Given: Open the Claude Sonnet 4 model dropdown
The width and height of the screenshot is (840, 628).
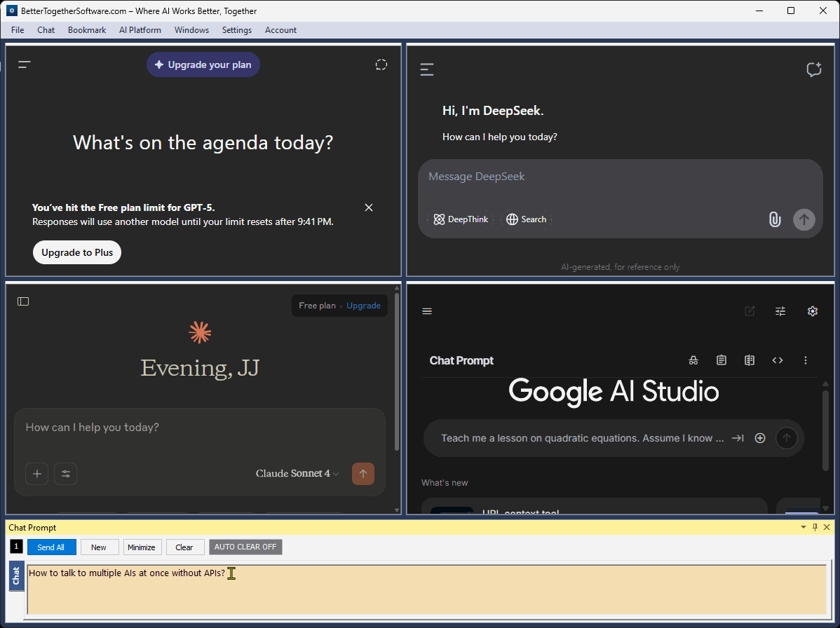Looking at the screenshot, I should [297, 474].
